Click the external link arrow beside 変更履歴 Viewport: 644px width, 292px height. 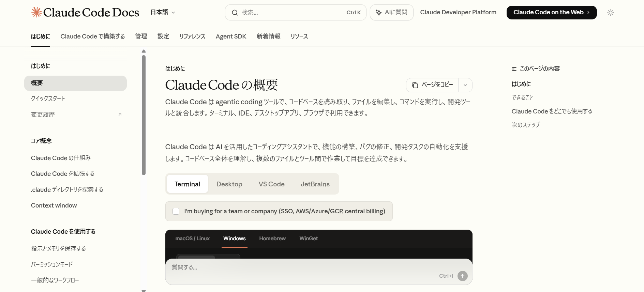point(120,114)
